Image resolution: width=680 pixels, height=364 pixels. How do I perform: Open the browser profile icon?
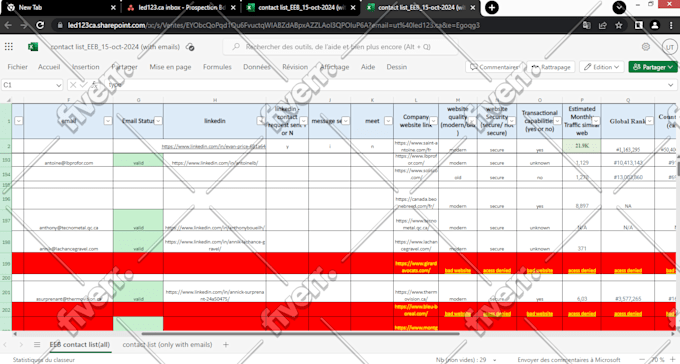[x=655, y=25]
